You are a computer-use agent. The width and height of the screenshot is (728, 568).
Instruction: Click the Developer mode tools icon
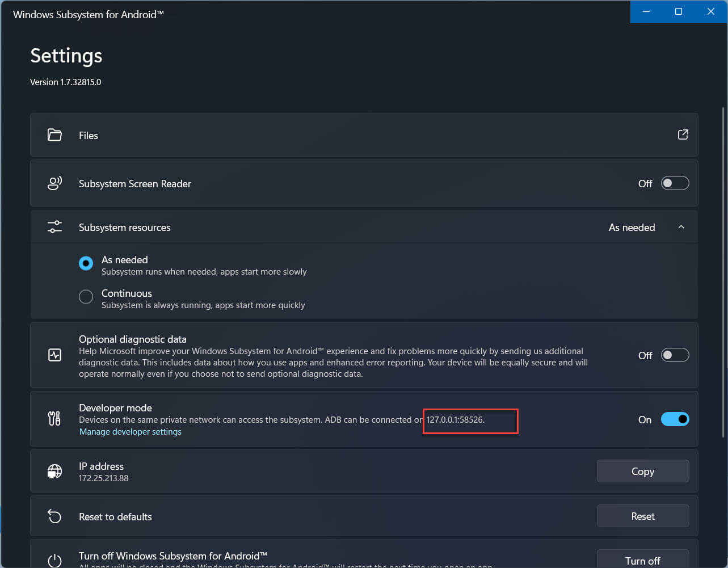click(54, 419)
